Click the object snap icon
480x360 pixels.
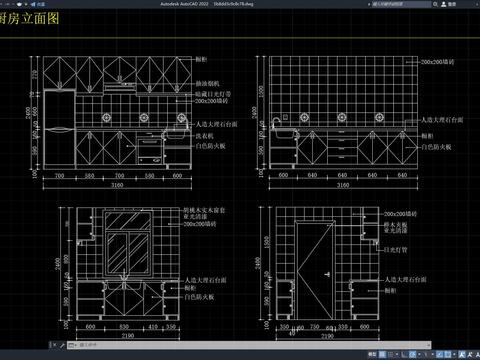coord(448,354)
